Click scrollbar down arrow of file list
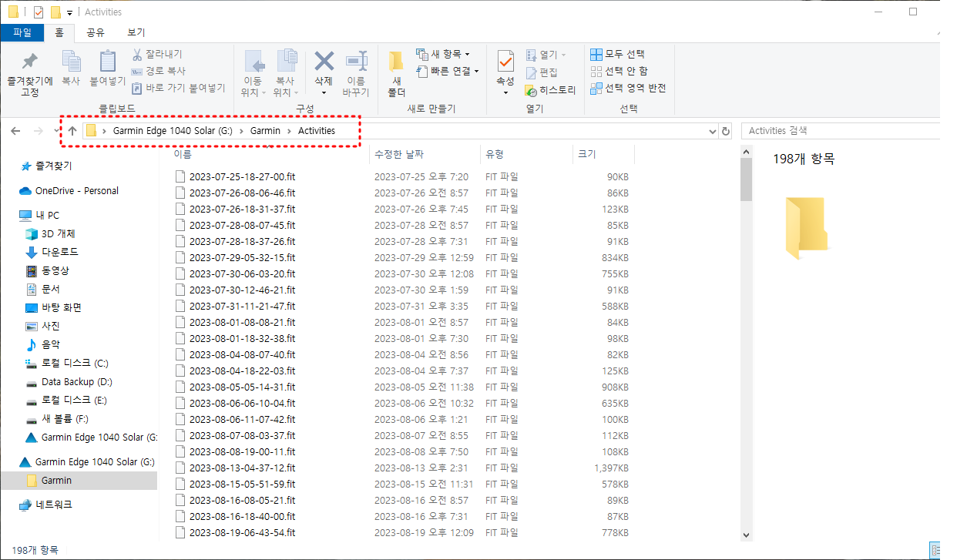Image resolution: width=967 pixels, height=560 pixels. point(746,535)
